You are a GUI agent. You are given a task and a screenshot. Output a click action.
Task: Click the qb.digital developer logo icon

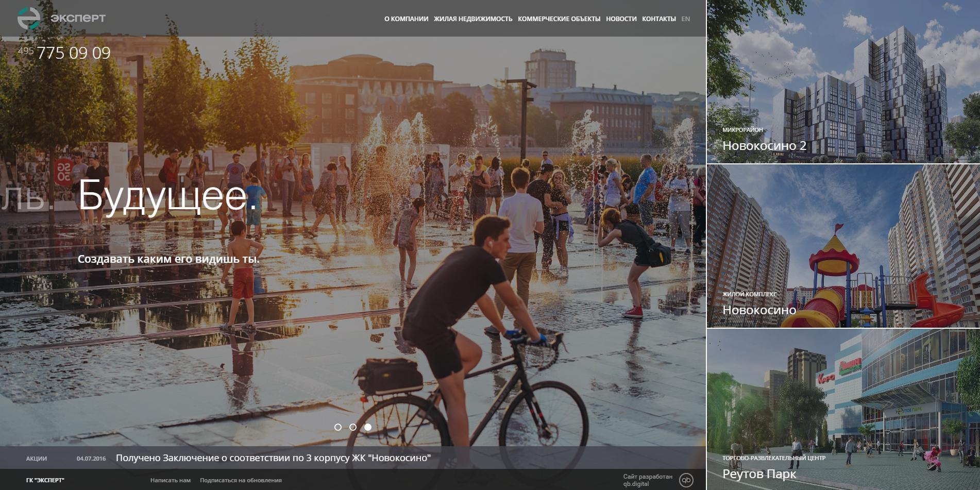click(686, 480)
